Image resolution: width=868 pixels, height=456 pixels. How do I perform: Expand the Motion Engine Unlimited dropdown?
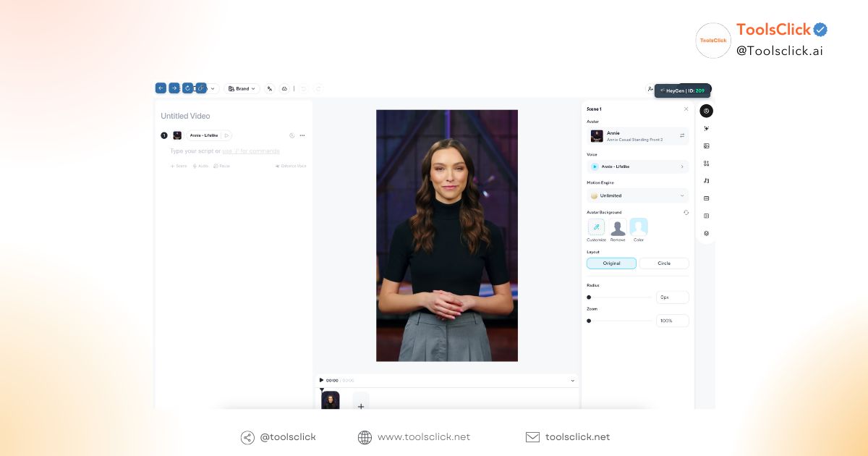pos(637,195)
